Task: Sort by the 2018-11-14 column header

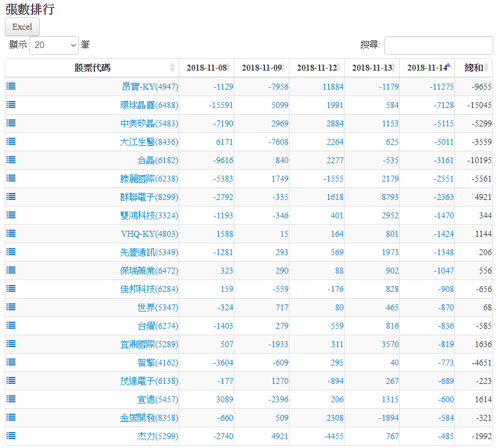Action: pos(427,68)
